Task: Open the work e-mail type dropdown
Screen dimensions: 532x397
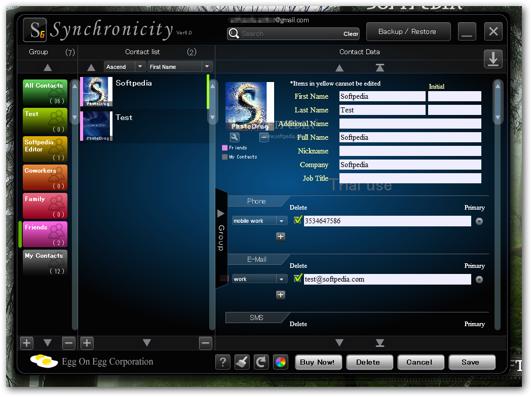Action: pyautogui.click(x=259, y=279)
